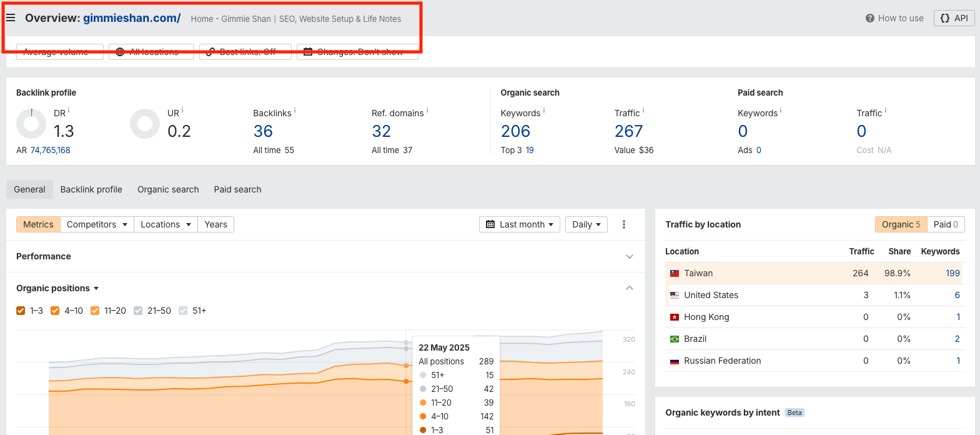Open the Daily interval dropdown
Image resolution: width=980 pixels, height=435 pixels.
pyautogui.click(x=587, y=224)
